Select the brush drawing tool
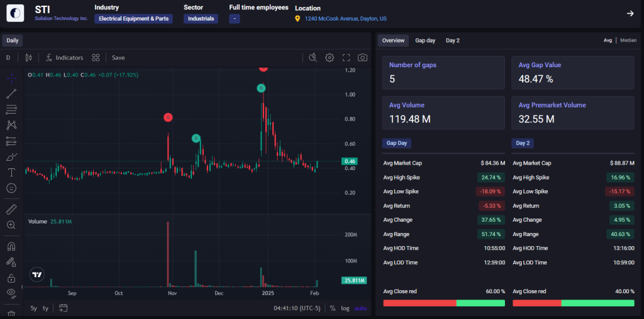644x319 pixels. 11,156
